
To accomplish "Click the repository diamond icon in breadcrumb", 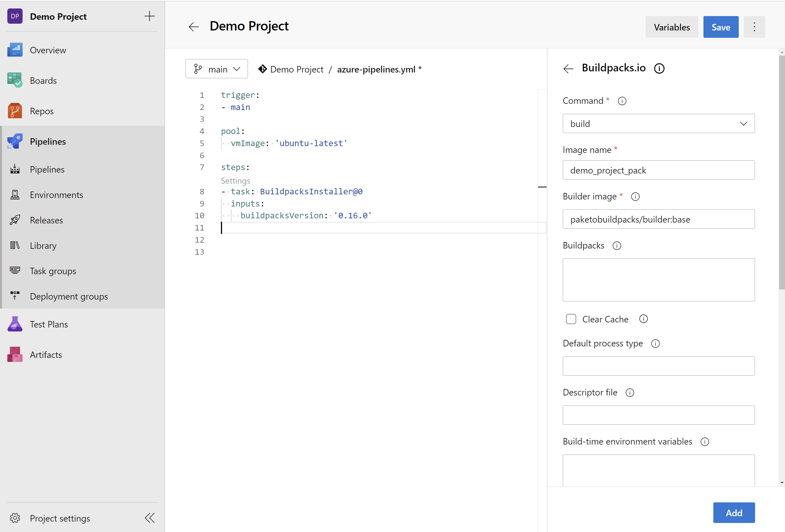I will tap(262, 69).
